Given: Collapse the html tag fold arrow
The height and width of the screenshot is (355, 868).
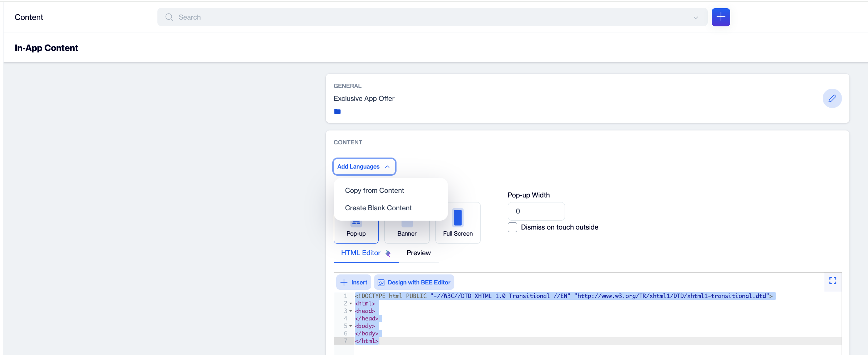Looking at the screenshot, I should 350,304.
